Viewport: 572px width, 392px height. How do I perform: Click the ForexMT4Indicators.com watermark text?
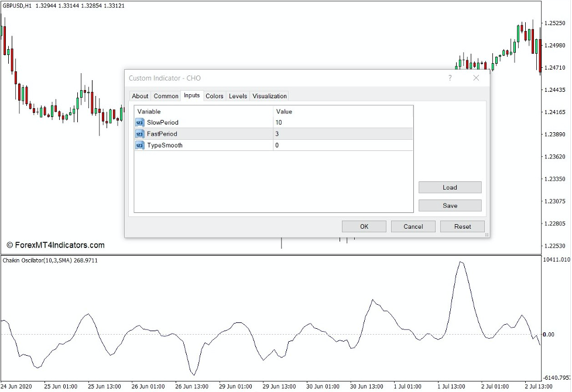tap(57, 245)
